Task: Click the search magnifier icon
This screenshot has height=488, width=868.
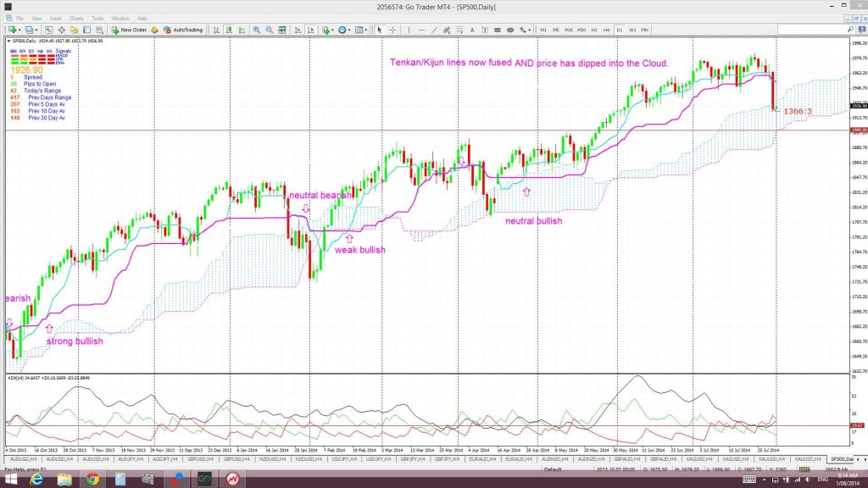Action: 851,30
